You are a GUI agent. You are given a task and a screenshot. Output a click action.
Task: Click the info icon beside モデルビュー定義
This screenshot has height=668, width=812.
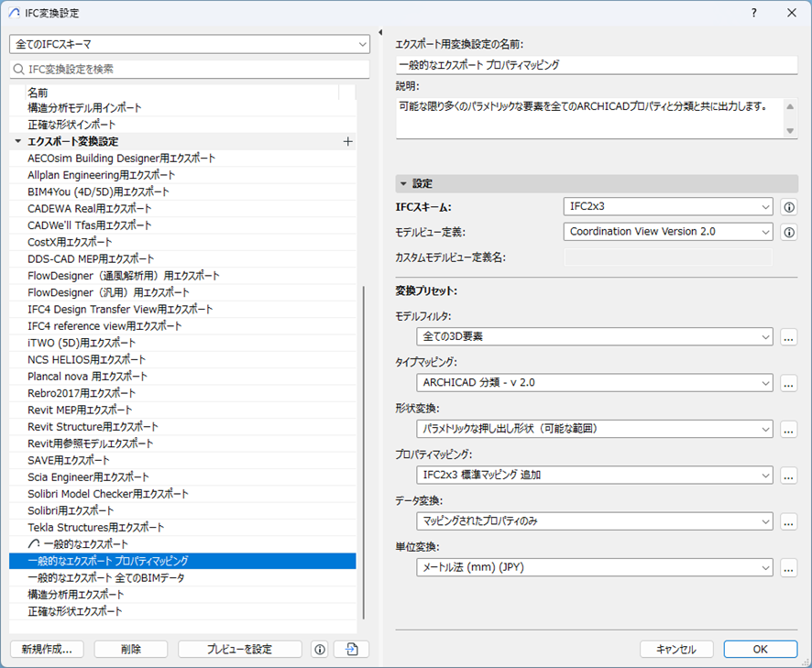tap(789, 232)
